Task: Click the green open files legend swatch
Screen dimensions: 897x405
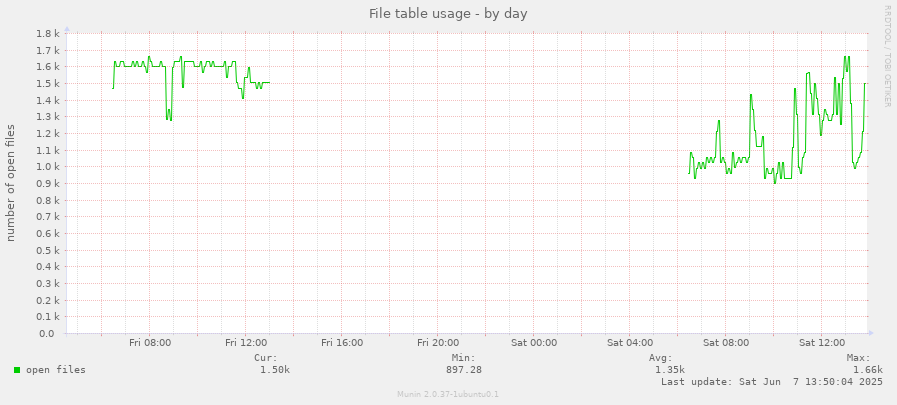Action: [17, 370]
